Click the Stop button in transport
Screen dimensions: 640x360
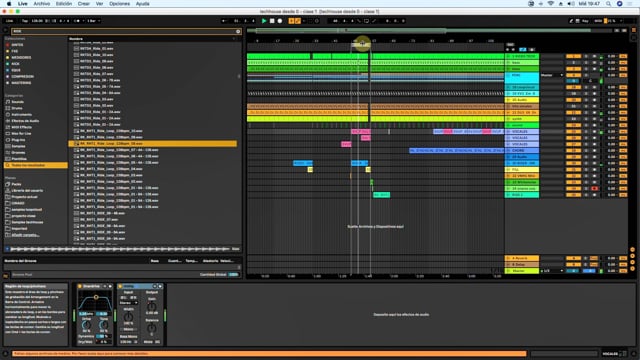click(272, 21)
